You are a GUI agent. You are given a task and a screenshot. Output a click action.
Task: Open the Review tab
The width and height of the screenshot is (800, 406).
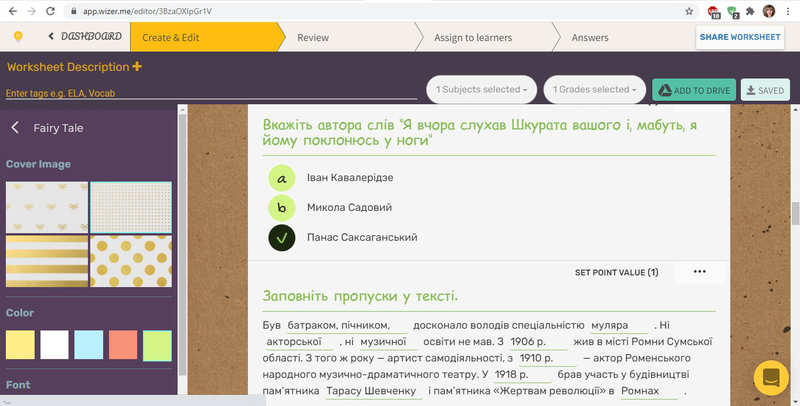tap(313, 38)
